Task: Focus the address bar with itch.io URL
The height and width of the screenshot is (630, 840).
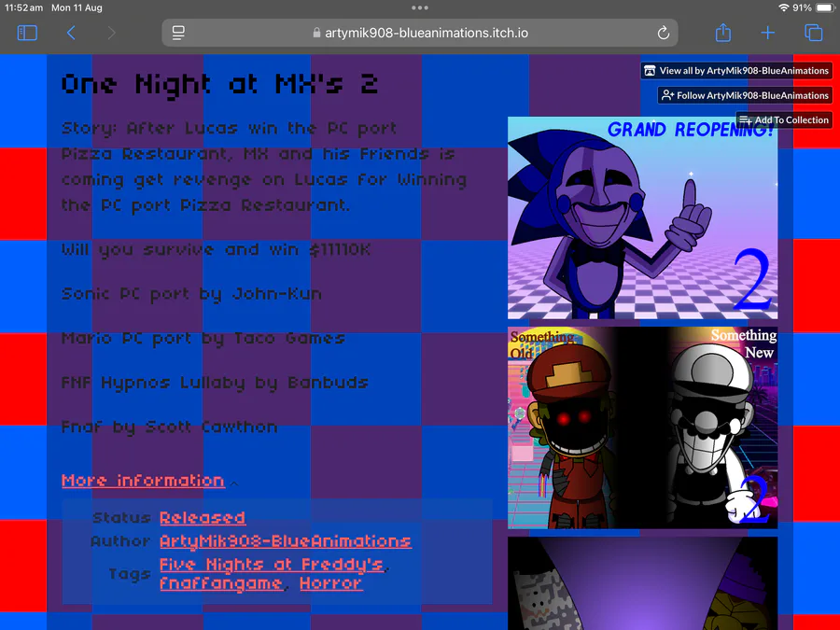Action: pos(420,34)
